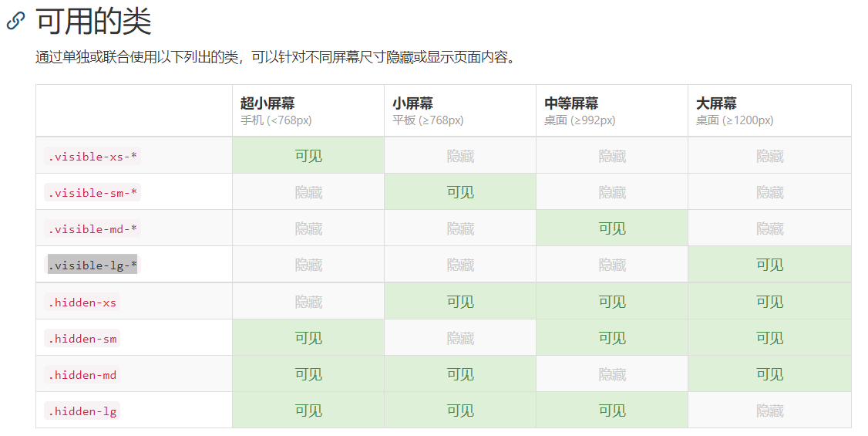Screen dimensions: 868x436
Task: Click 隐藏 cell in .hidden-md row
Action: (x=612, y=374)
